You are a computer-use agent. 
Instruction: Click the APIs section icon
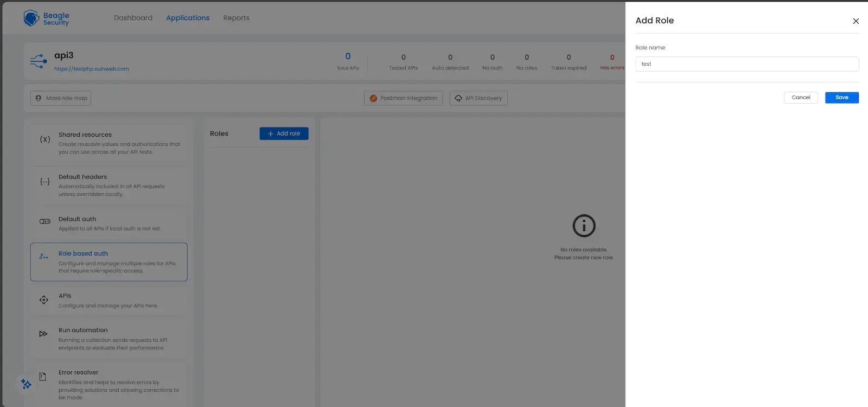pos(44,300)
